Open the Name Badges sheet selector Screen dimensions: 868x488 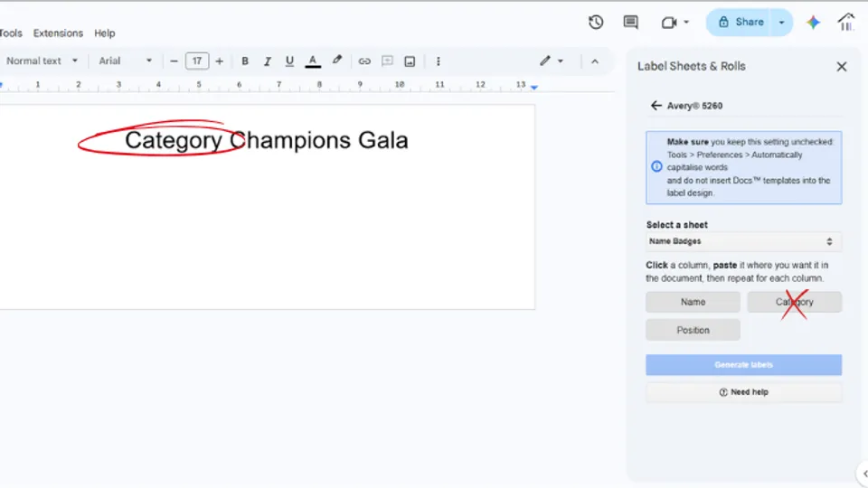click(743, 241)
